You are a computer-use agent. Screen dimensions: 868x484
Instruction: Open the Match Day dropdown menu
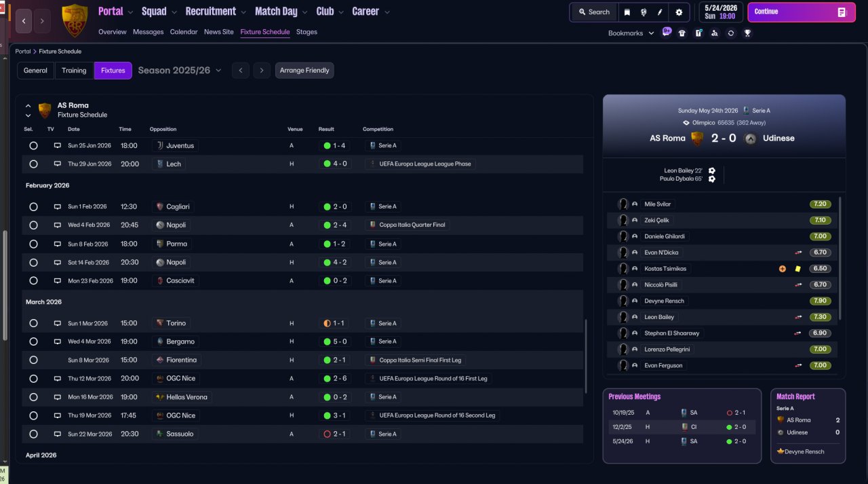pyautogui.click(x=282, y=12)
